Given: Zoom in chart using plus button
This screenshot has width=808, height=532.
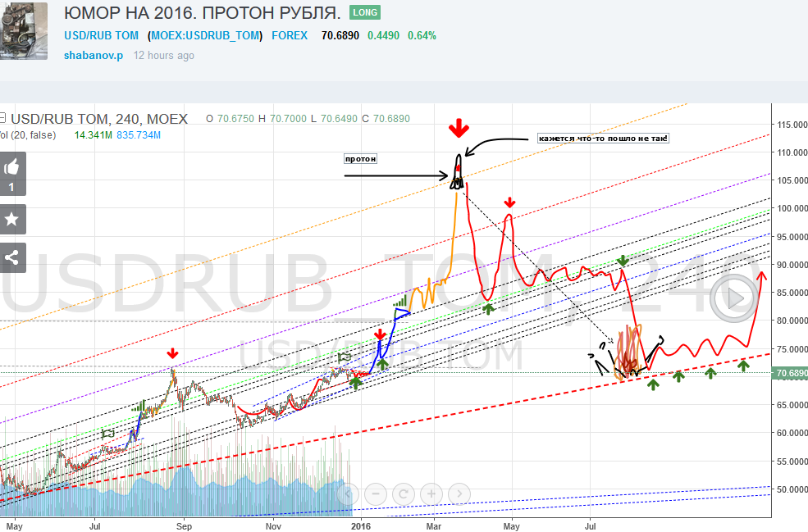Looking at the screenshot, I should (431, 494).
